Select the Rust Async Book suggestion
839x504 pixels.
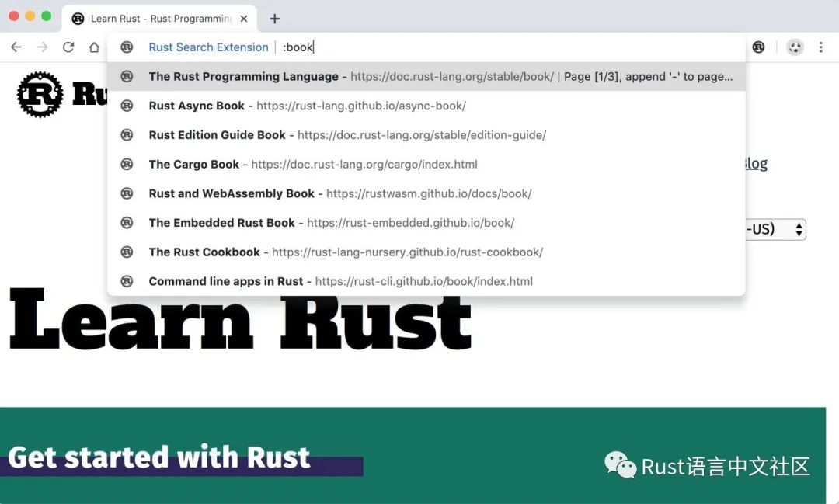point(426,106)
